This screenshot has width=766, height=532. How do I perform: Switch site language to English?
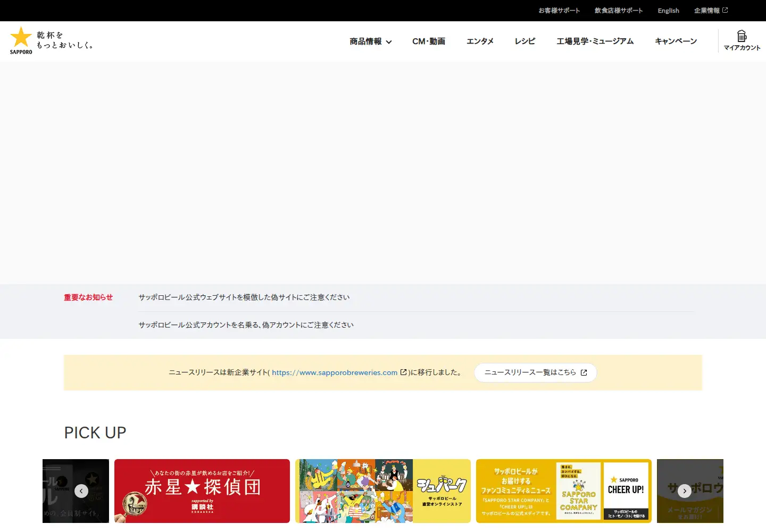[668, 11]
